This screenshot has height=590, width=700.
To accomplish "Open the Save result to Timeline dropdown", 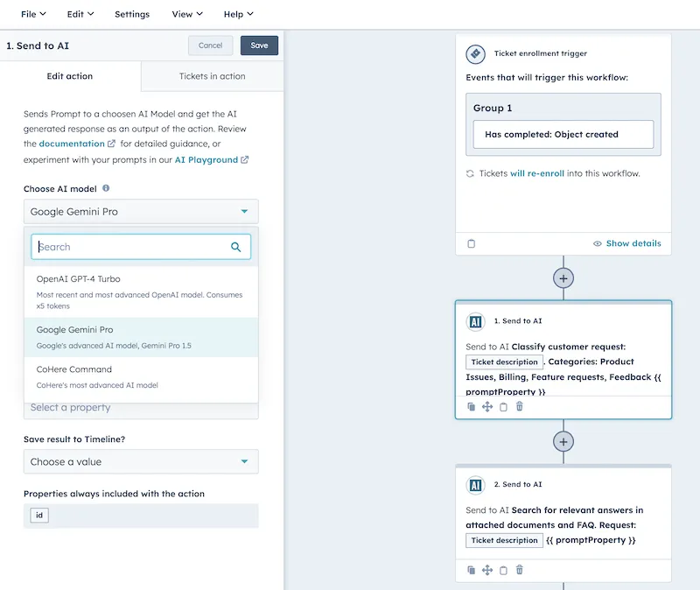I will point(140,462).
